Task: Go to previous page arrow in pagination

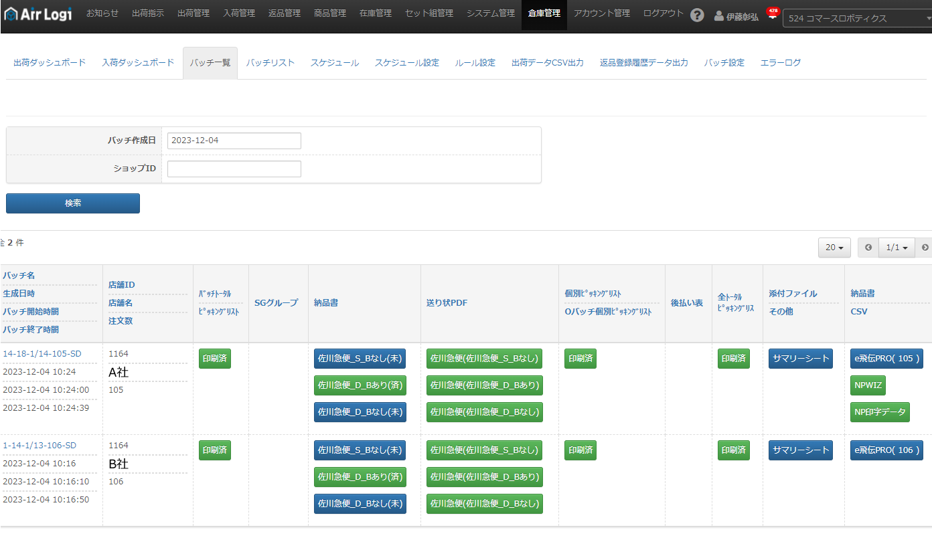Action: (868, 248)
